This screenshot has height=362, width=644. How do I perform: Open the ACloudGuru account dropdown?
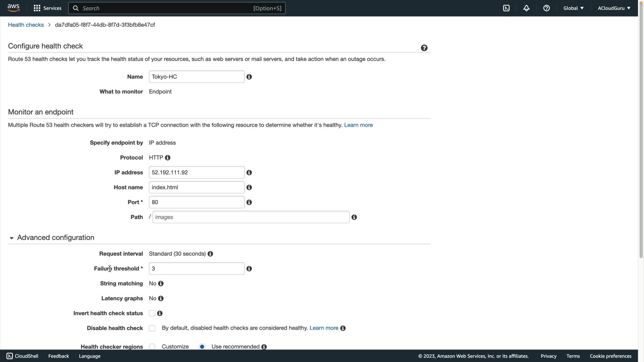614,8
